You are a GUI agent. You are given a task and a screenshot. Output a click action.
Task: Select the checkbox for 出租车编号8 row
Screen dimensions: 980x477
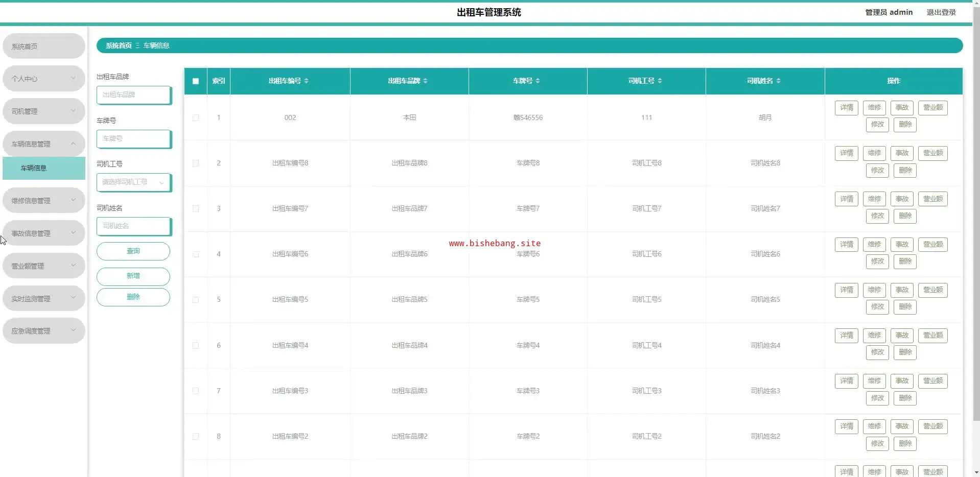click(x=196, y=163)
